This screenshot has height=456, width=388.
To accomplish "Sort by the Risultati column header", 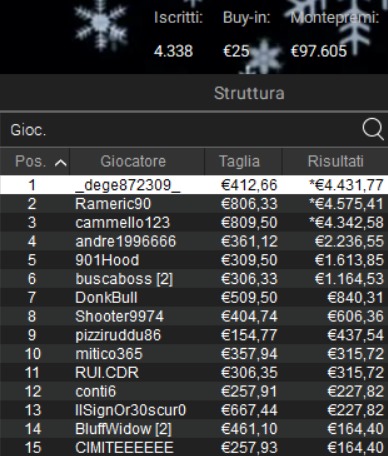I will (x=335, y=161).
